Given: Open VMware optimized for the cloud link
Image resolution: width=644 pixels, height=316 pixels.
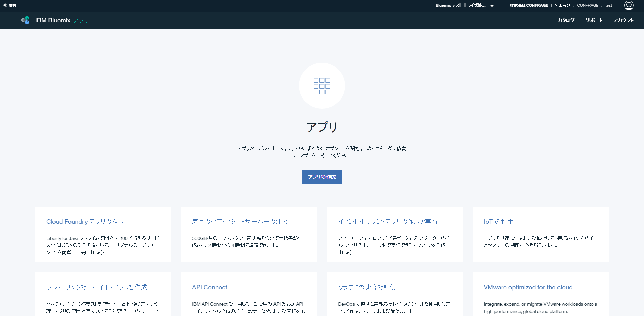Looking at the screenshot, I should [x=528, y=287].
